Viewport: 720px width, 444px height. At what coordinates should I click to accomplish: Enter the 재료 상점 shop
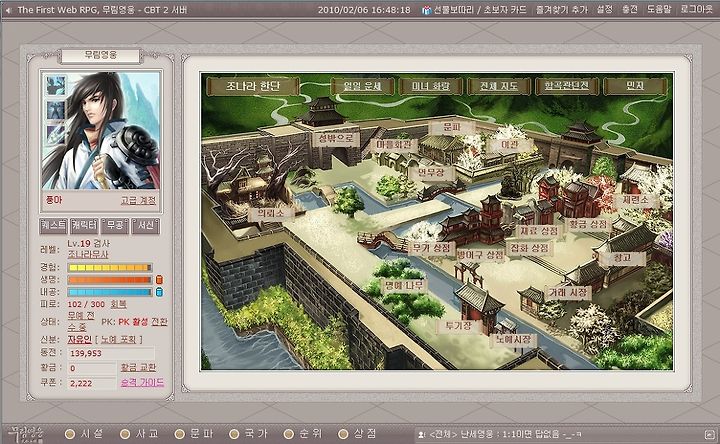(540, 230)
